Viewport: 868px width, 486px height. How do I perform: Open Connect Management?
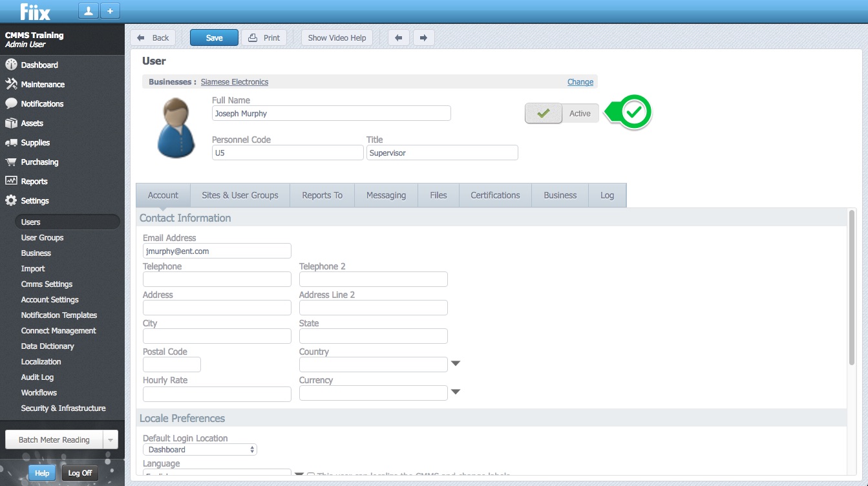click(58, 330)
